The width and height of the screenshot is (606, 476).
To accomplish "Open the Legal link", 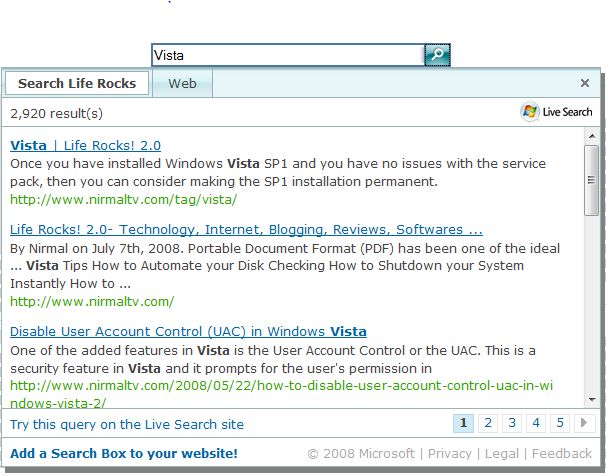I will pos(502,453).
